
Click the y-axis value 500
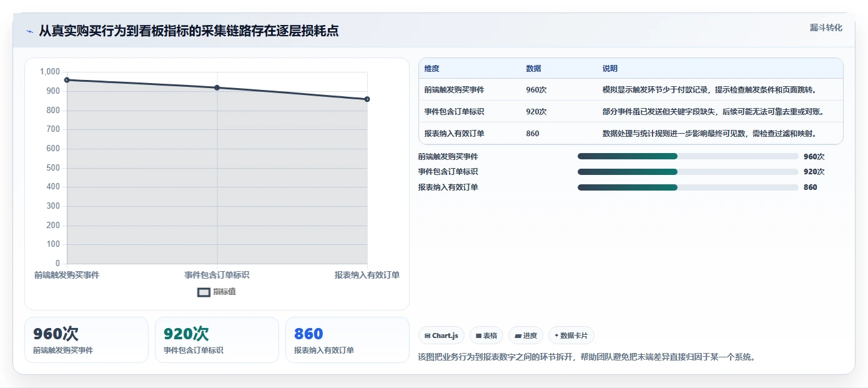(53, 168)
